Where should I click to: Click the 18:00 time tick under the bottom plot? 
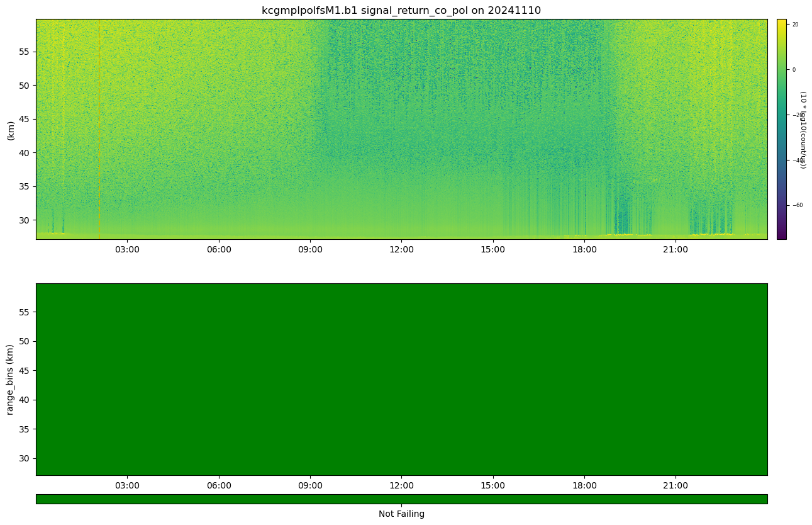point(585,485)
